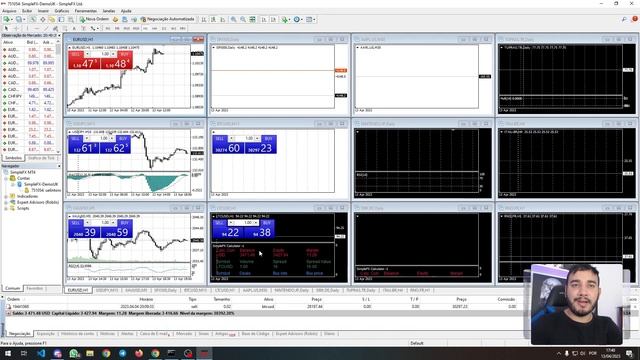
Task: Expand the Indicadores tree node
Action: pos(6,196)
